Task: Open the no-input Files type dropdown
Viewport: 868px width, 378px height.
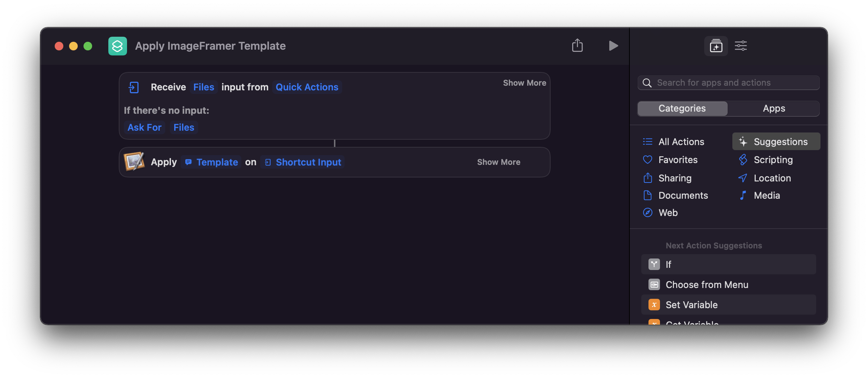Action: click(x=184, y=127)
